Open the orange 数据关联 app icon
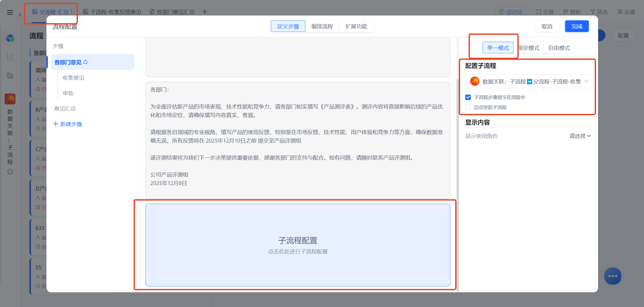The image size is (644, 307). 10,99
